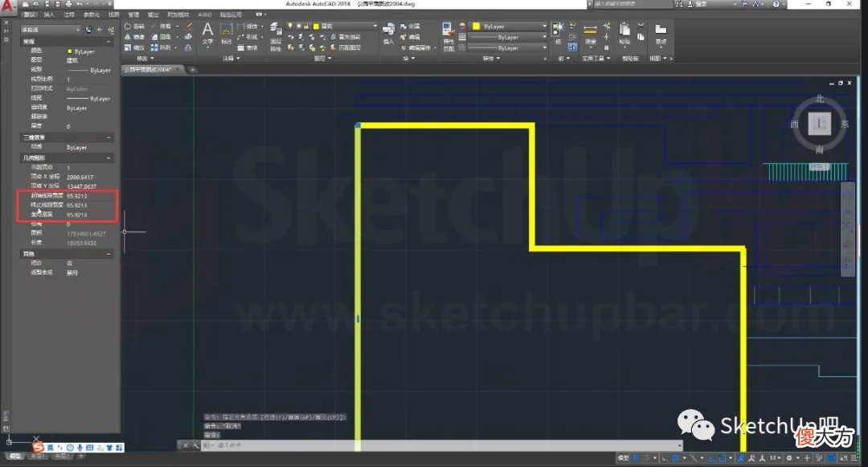Select the Array (阵列) tool

pyautogui.click(x=161, y=48)
